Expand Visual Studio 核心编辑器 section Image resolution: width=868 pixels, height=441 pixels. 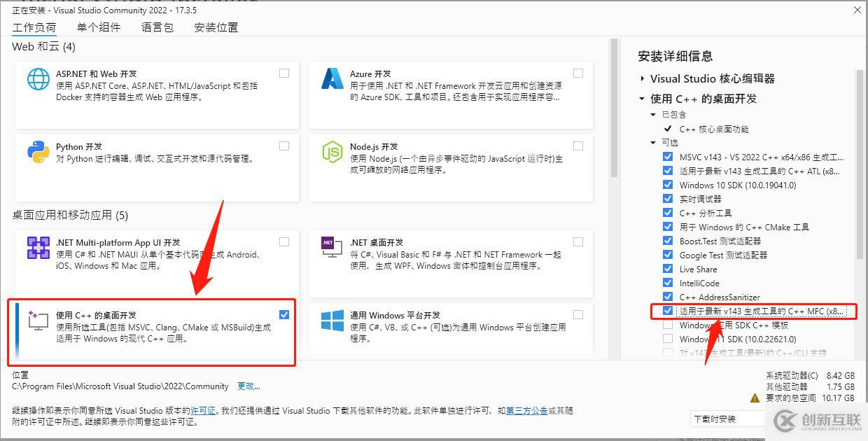[x=643, y=78]
